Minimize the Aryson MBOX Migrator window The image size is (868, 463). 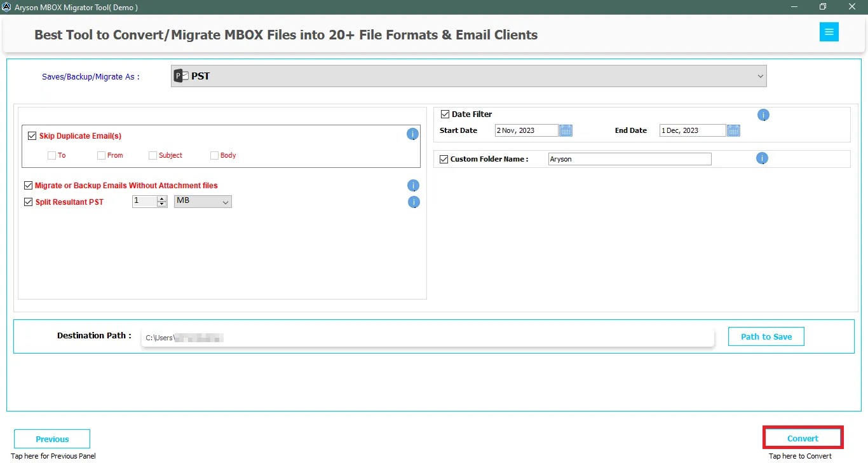(794, 7)
